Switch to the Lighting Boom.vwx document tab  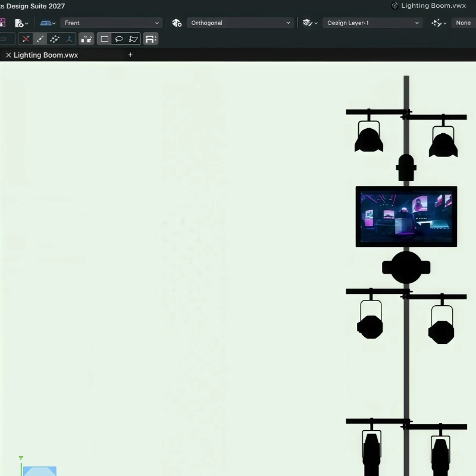point(46,55)
